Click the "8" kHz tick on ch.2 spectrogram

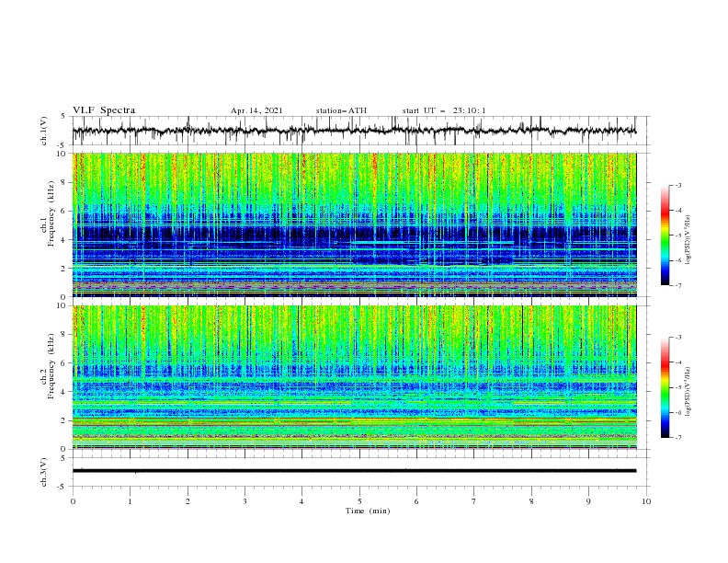pos(63,335)
